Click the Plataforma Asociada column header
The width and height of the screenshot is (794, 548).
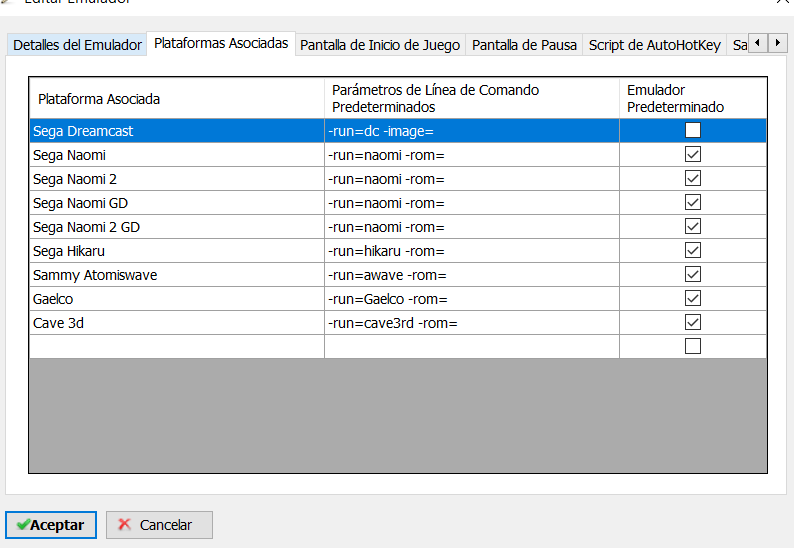[177, 98]
